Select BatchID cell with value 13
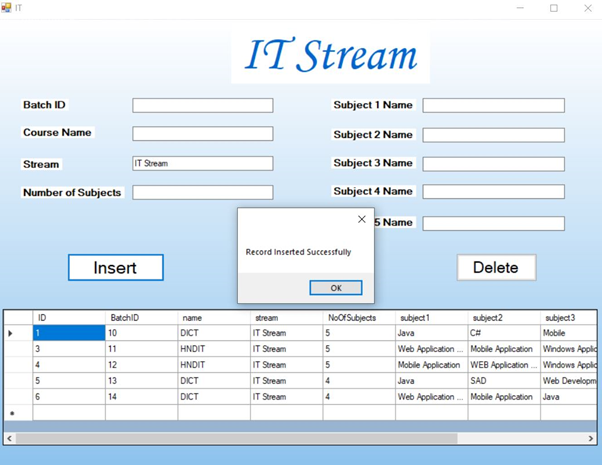 click(x=141, y=381)
